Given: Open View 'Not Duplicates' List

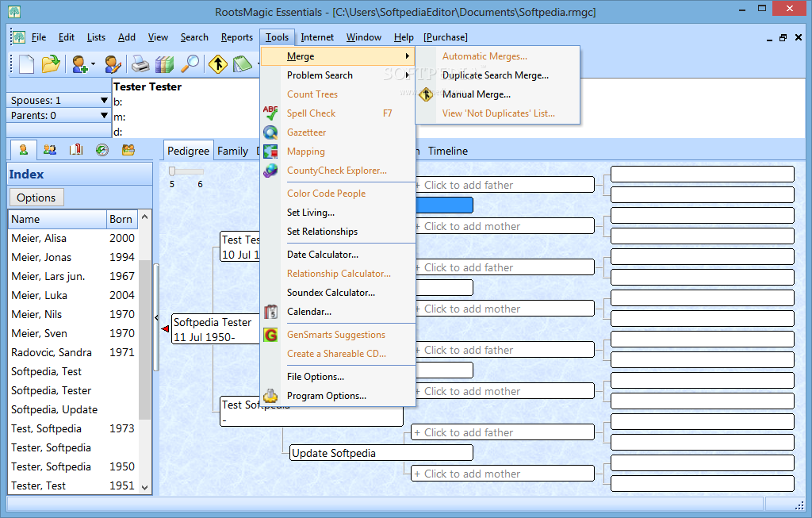Looking at the screenshot, I should (x=498, y=113).
